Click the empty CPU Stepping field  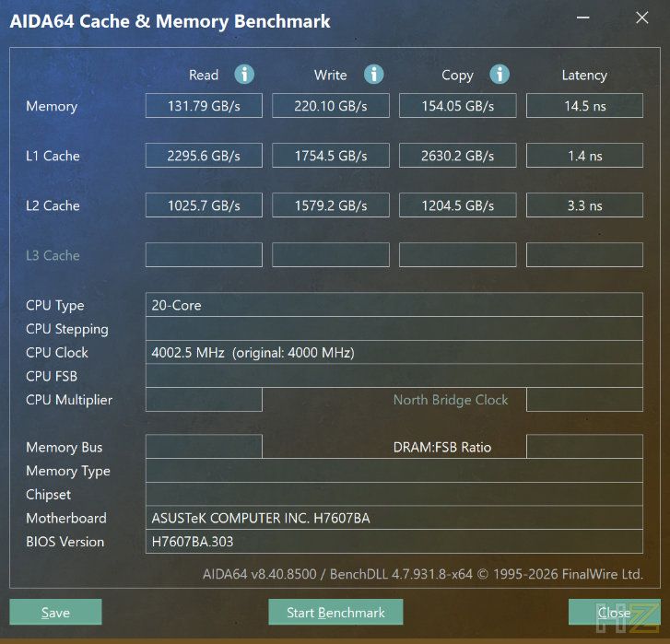coord(394,328)
